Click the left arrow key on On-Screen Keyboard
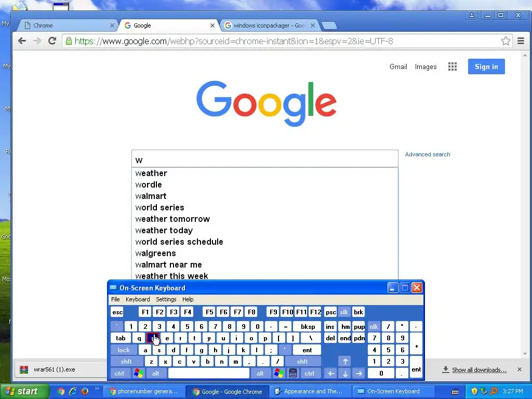Viewport: 532px width, 399px height. tap(331, 373)
